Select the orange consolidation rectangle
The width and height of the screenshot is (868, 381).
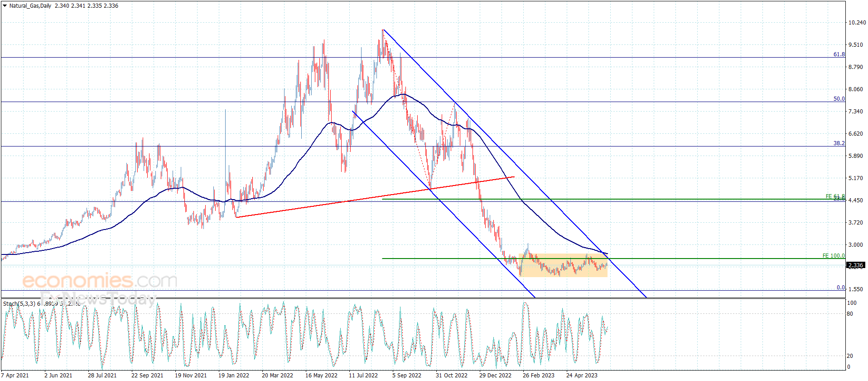coord(563,265)
